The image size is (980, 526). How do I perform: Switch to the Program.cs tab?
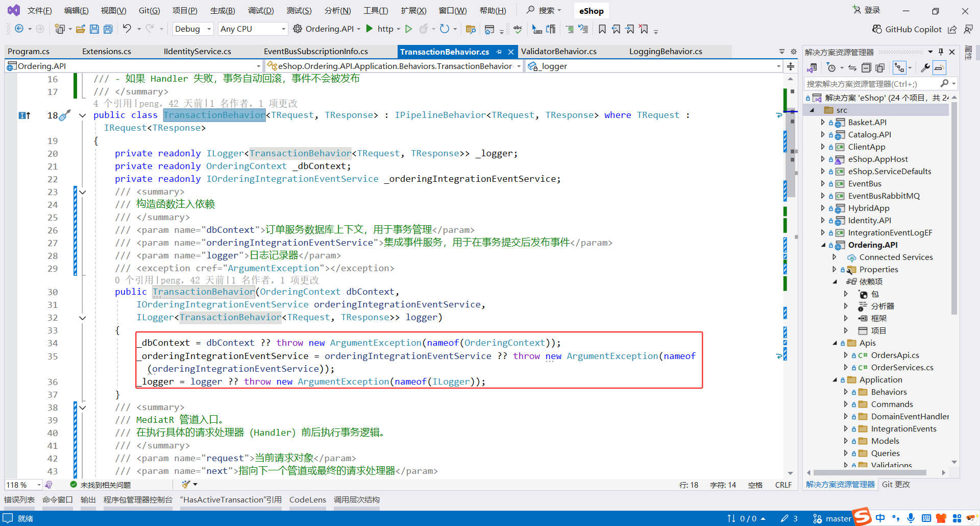pyautogui.click(x=29, y=51)
